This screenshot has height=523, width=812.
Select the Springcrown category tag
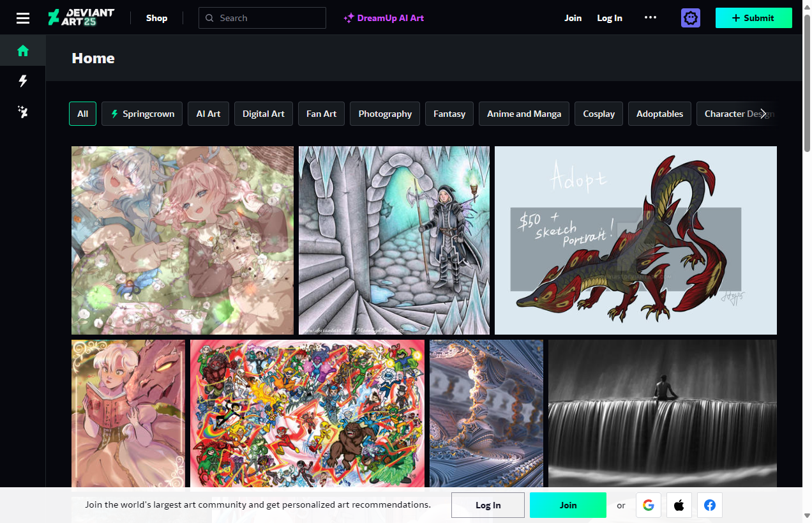142,114
